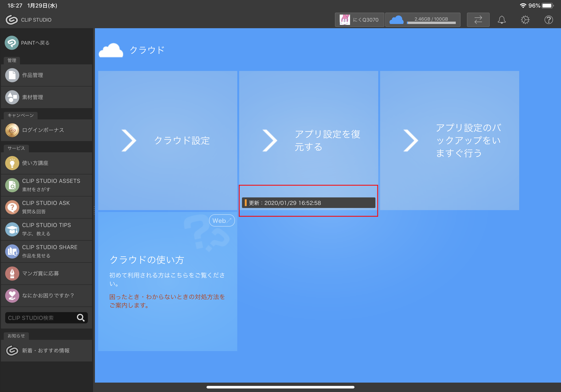Screen dimensions: 561x392
Task: Open マンガ賞に応募 pen icon
Action: 12,273
